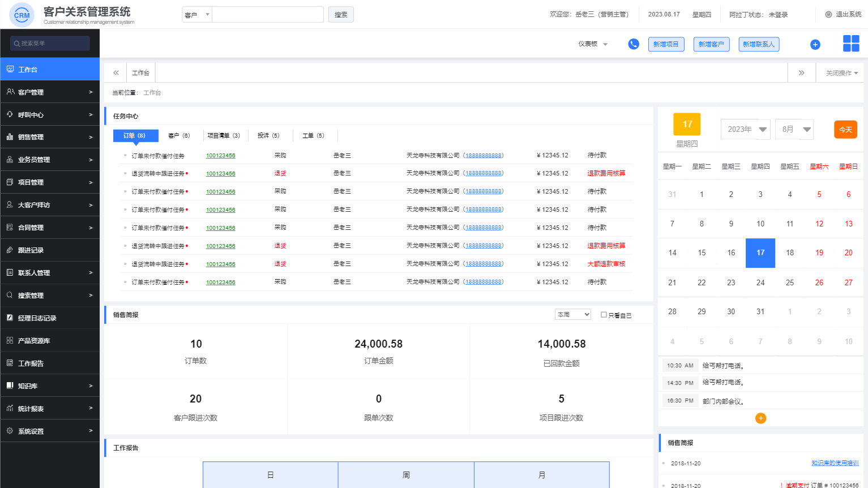Open the 仪表板 dropdown
Screen dimensions: 868x488
pos(593,44)
